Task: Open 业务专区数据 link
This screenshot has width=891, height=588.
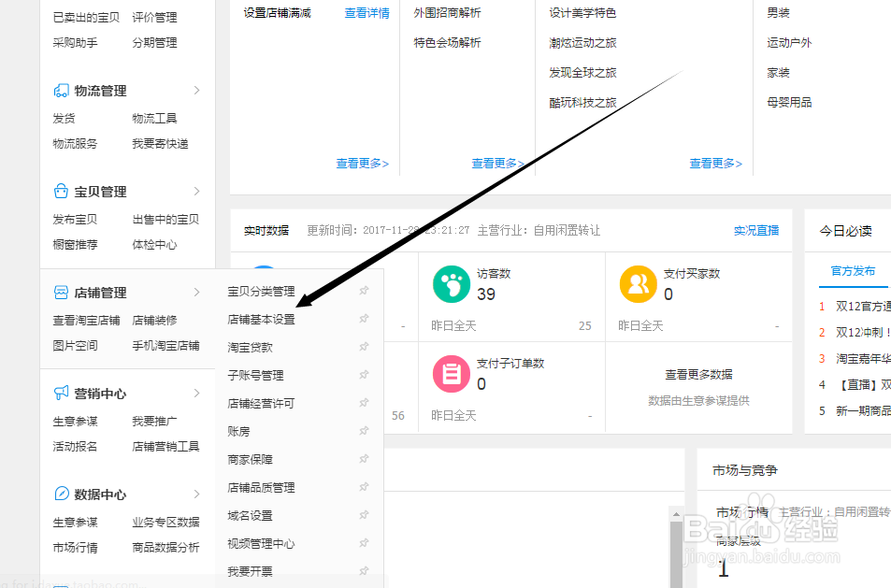Action: [x=165, y=523]
